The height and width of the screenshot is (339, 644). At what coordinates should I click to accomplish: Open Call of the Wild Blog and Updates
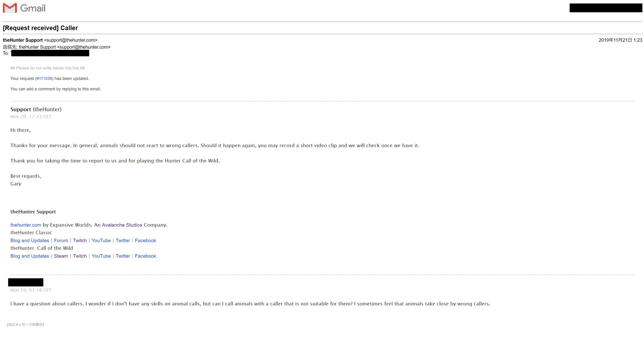(x=30, y=256)
